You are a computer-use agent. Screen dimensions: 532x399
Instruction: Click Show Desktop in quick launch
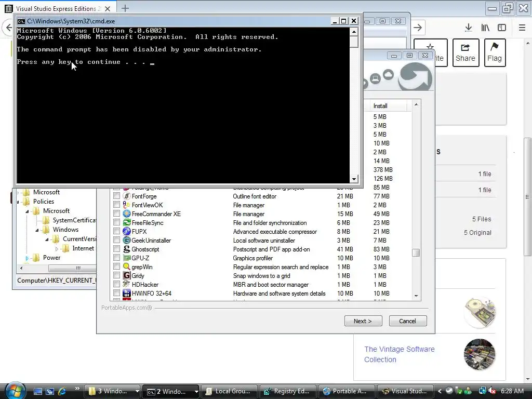pyautogui.click(x=37, y=391)
